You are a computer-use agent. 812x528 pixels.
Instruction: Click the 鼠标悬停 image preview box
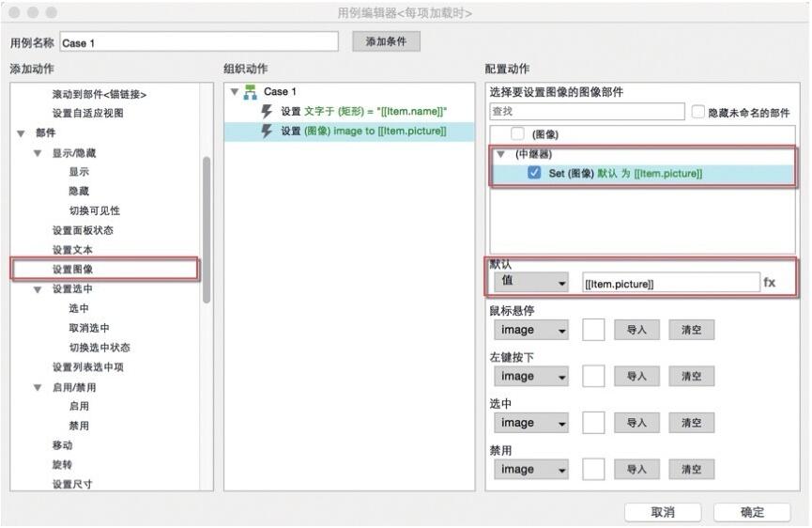[593, 330]
